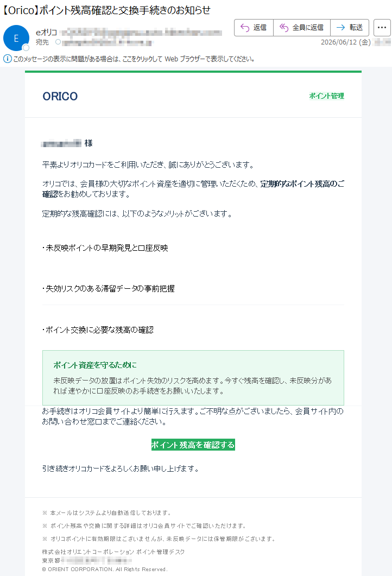Viewport: 392px width, 576px height.
Task: Click the reply arrow icon
Action: point(245,28)
